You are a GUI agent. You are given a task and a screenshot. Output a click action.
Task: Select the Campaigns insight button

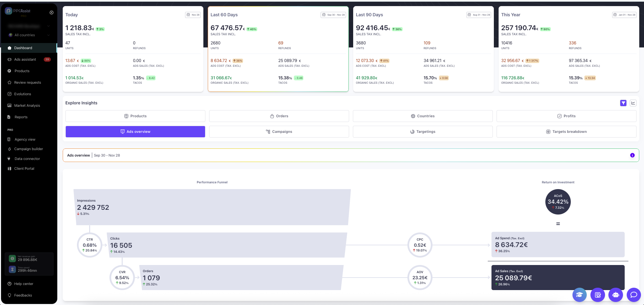(x=279, y=131)
